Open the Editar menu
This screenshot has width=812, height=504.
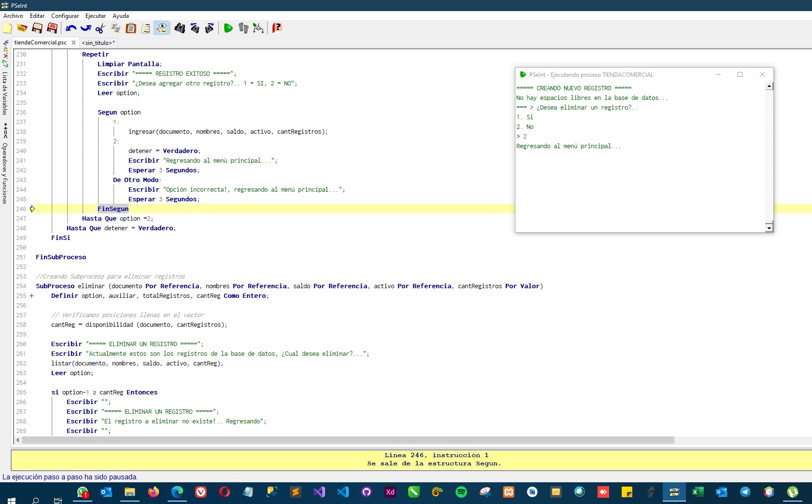(x=37, y=16)
